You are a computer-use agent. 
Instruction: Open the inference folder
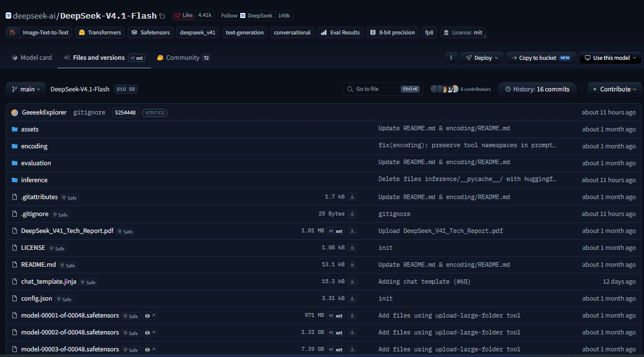[x=34, y=180]
